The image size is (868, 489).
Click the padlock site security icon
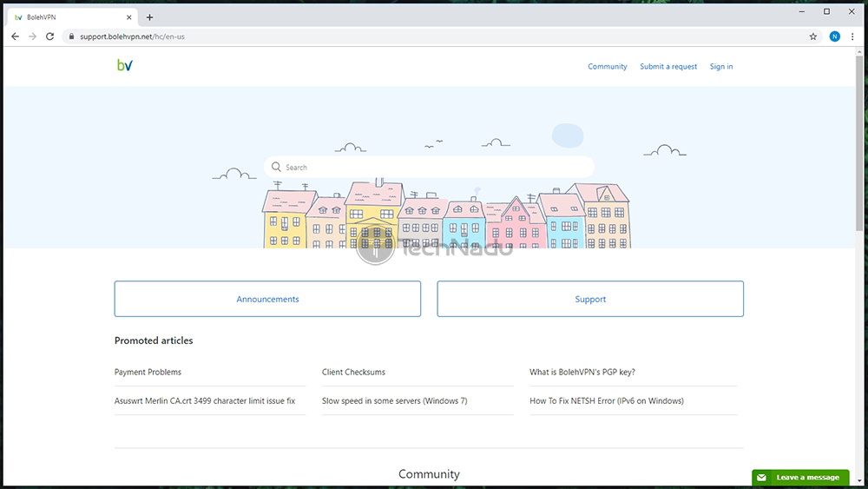coord(71,36)
